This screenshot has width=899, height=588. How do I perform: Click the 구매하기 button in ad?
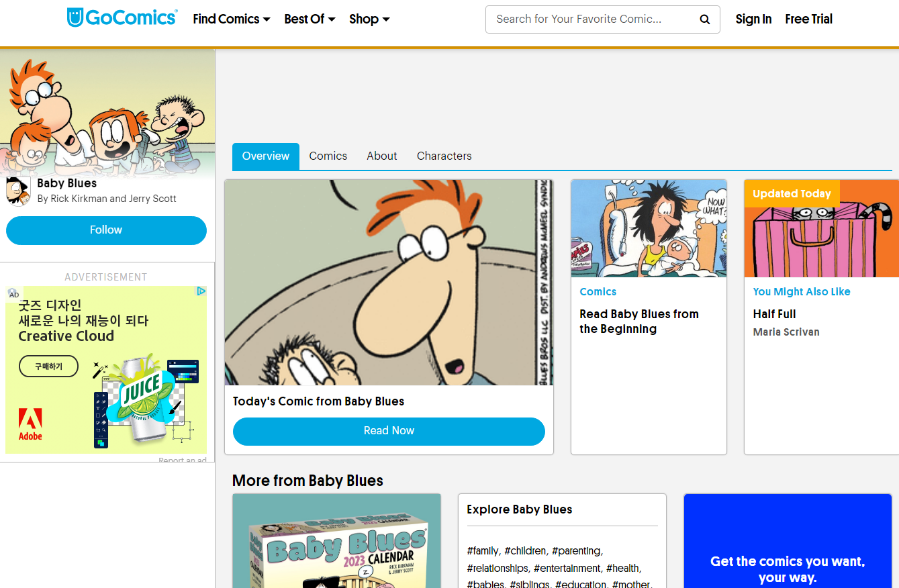(x=48, y=366)
